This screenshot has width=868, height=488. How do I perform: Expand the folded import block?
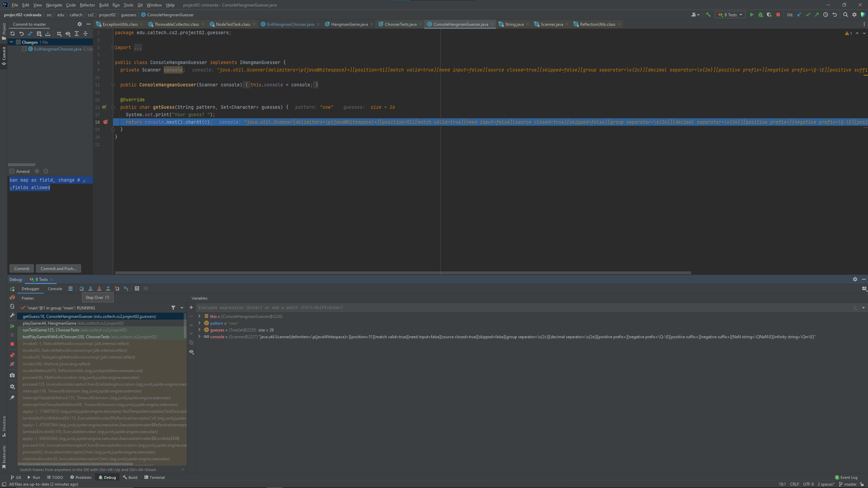[x=113, y=48]
